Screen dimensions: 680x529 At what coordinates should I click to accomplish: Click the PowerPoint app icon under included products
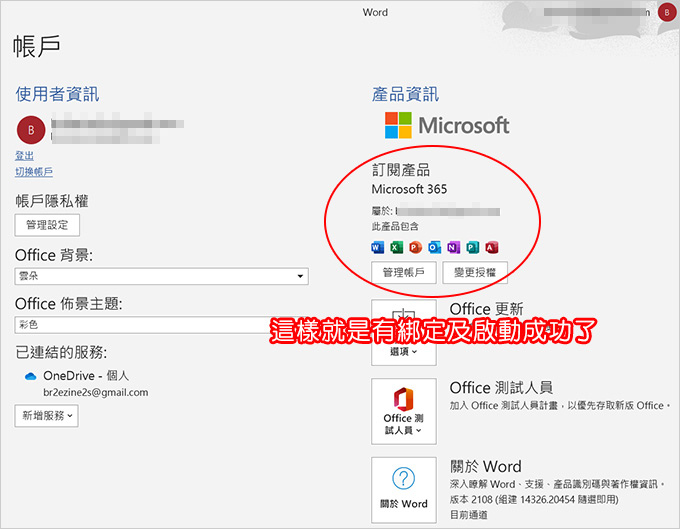pyautogui.click(x=415, y=247)
